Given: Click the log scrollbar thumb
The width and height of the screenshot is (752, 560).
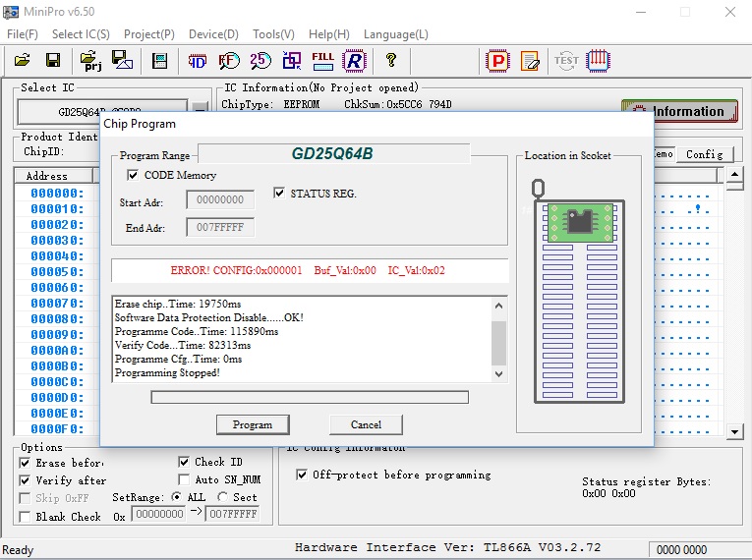Looking at the screenshot, I should tap(498, 343).
